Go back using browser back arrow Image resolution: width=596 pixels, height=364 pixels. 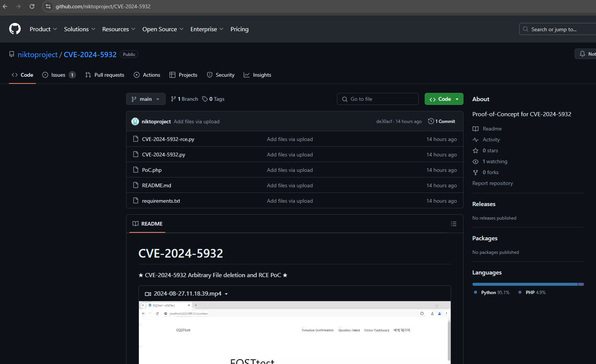tap(5, 6)
